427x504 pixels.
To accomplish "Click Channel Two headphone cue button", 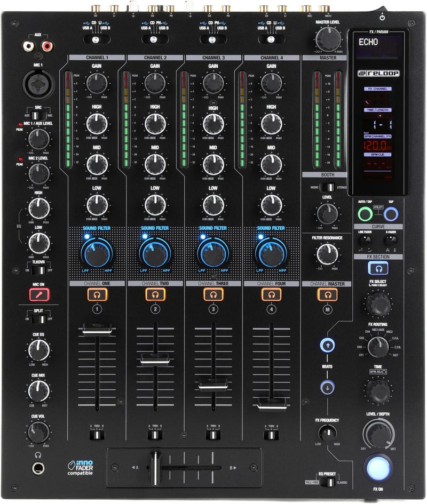I will (x=155, y=294).
